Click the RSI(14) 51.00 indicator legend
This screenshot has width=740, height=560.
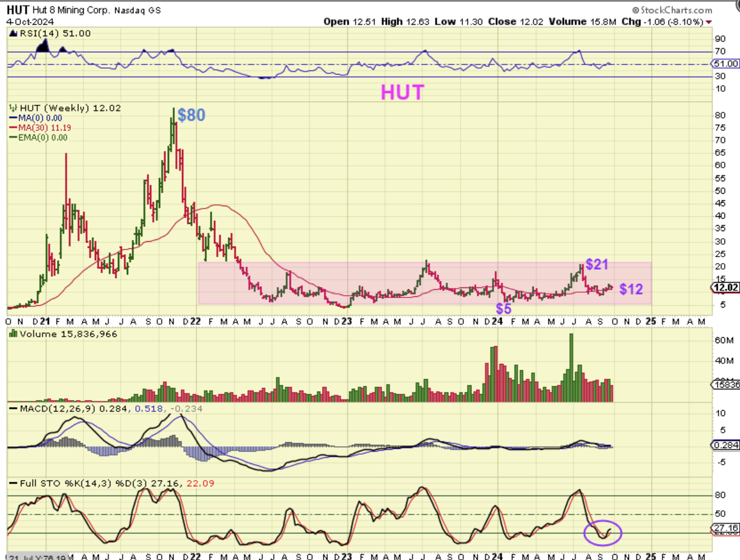(51, 34)
